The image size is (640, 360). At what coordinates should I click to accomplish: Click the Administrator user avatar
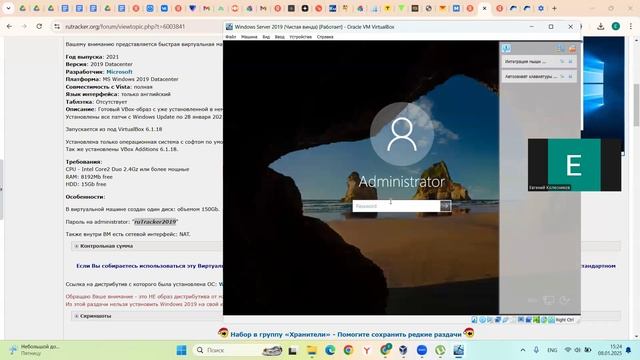(x=402, y=134)
